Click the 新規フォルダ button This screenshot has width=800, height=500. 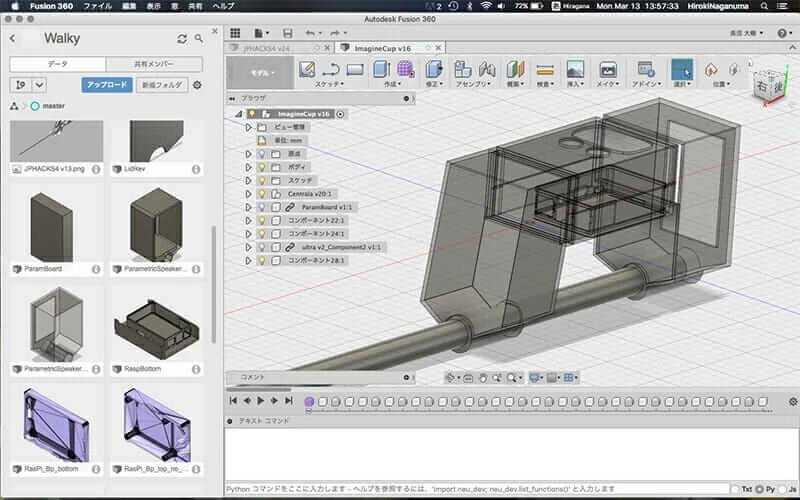click(160, 85)
